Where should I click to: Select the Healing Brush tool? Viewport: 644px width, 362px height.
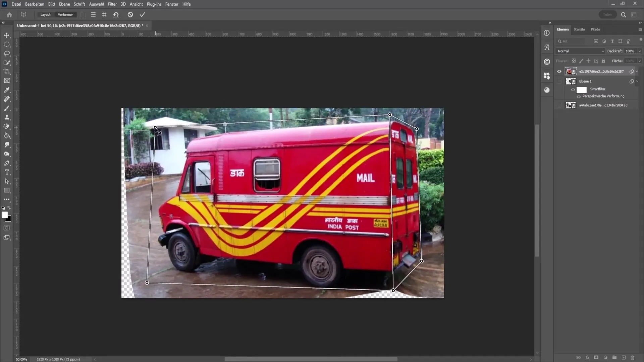[7, 99]
